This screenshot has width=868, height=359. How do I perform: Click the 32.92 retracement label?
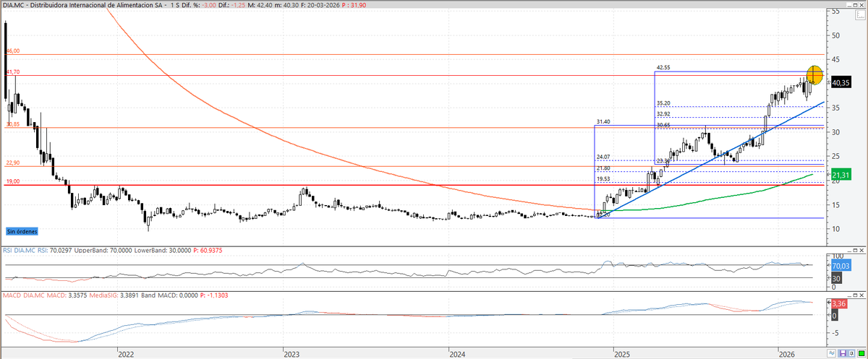(663, 113)
